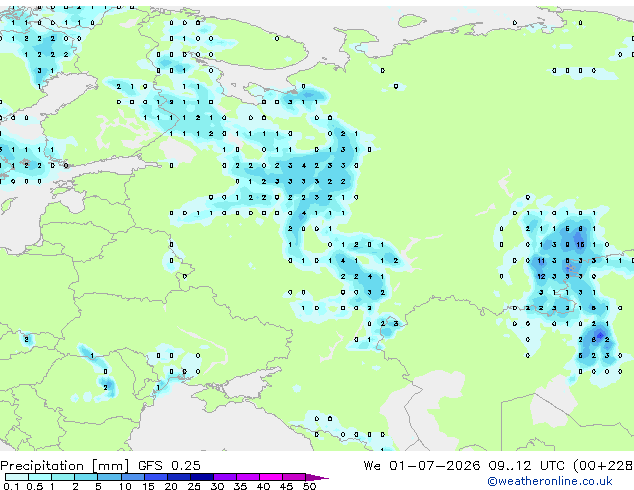The image size is (634, 490).
Task: Open the weatheronline.co.uk copyright link
Action: point(550,481)
